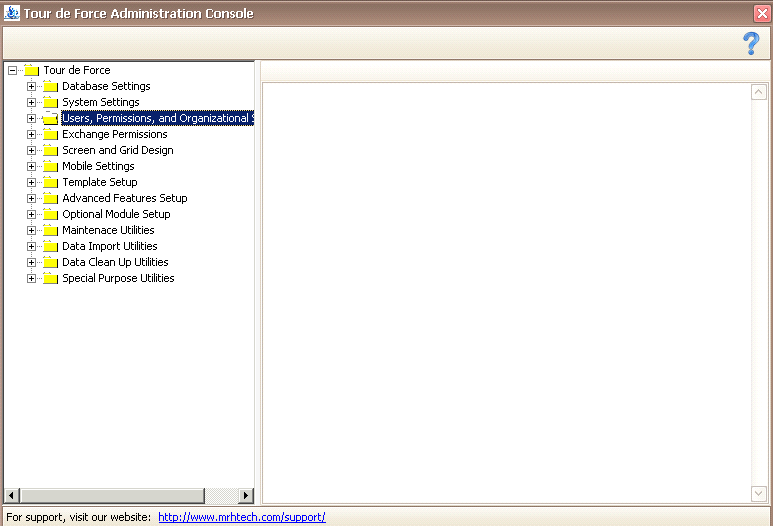Screen dimensions: 773x526
Task: Click the Template Setup folder icon
Action: (50, 182)
